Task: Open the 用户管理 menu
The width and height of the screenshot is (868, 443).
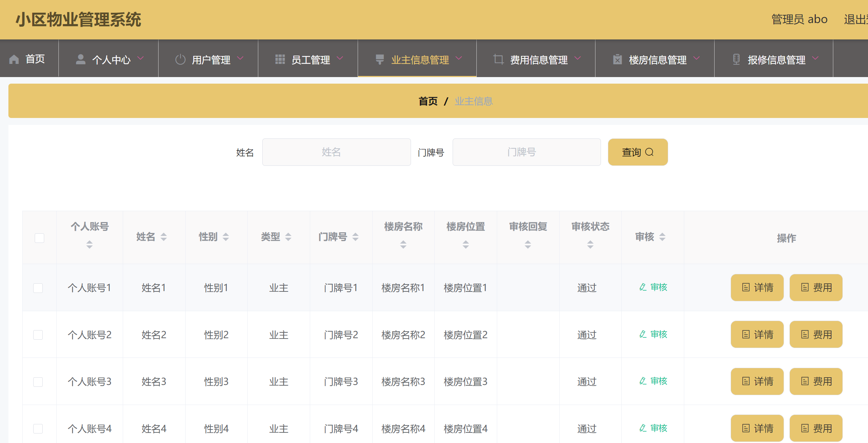Action: coord(208,58)
